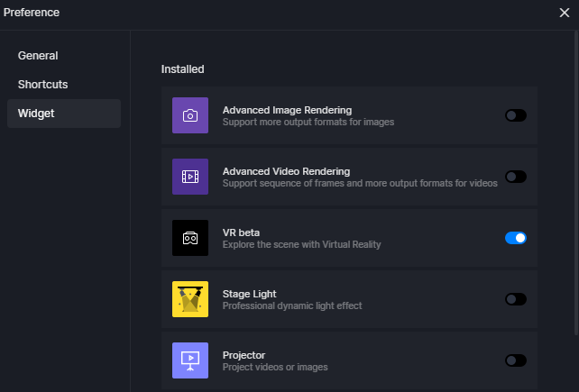Image resolution: width=579 pixels, height=392 pixels.
Task: Switch on the Stage Light widget
Action: point(516,299)
